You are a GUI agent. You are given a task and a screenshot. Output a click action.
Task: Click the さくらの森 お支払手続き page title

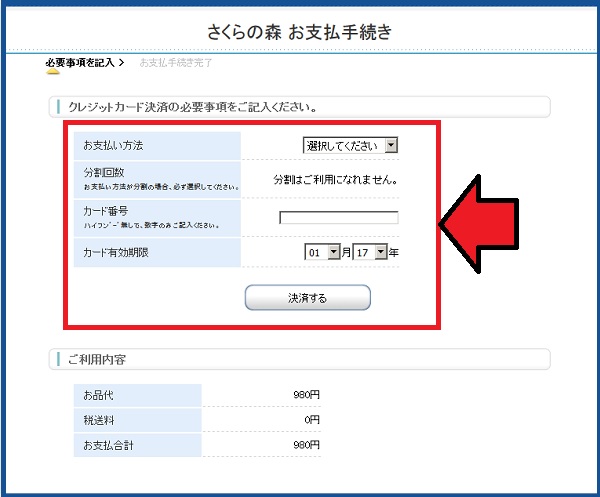300,32
